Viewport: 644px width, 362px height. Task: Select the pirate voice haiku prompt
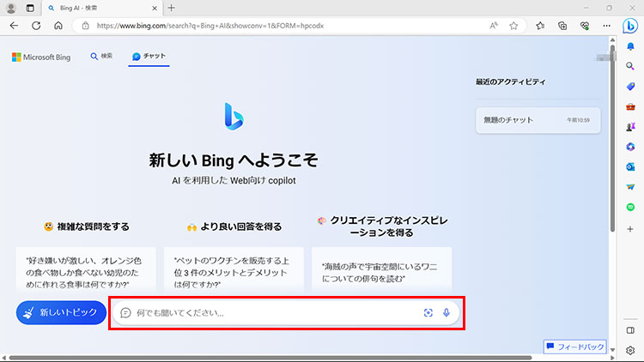pos(381,270)
